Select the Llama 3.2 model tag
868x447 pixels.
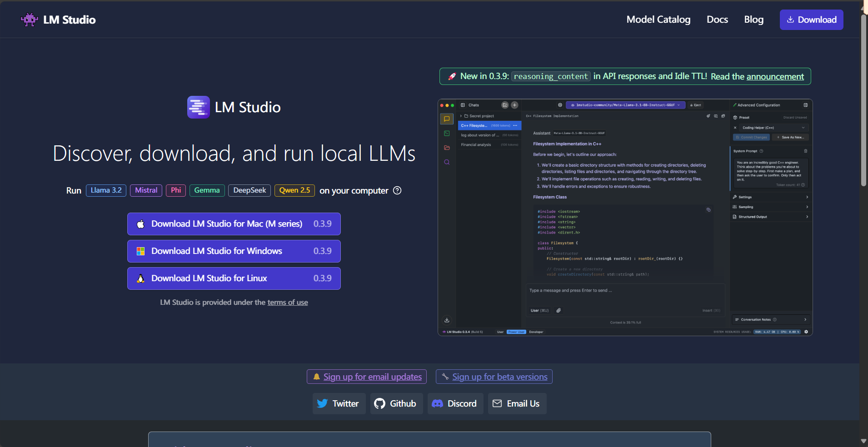click(x=106, y=190)
